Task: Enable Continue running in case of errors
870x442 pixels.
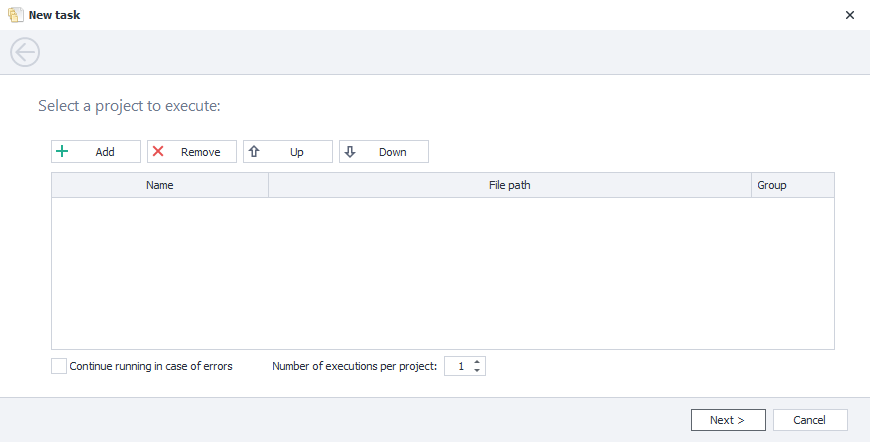Action: 59,366
